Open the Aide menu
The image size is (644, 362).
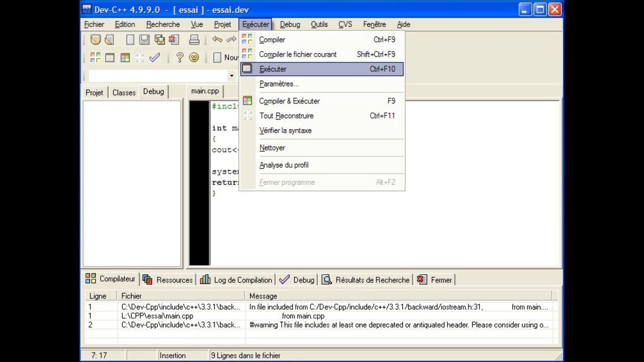click(404, 24)
